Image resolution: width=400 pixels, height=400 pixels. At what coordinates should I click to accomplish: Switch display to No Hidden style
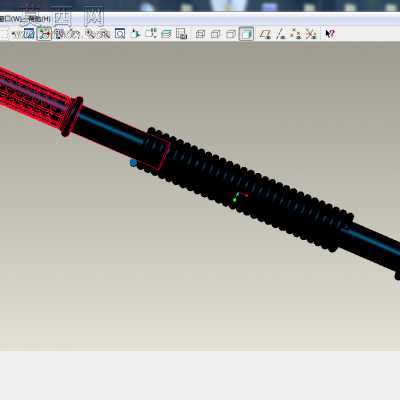pyautogui.click(x=231, y=34)
